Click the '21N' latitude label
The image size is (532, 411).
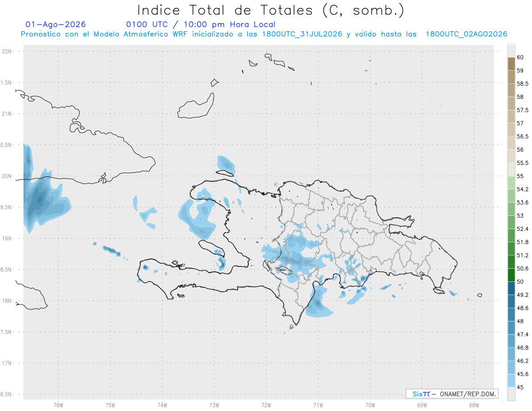pyautogui.click(x=7, y=114)
